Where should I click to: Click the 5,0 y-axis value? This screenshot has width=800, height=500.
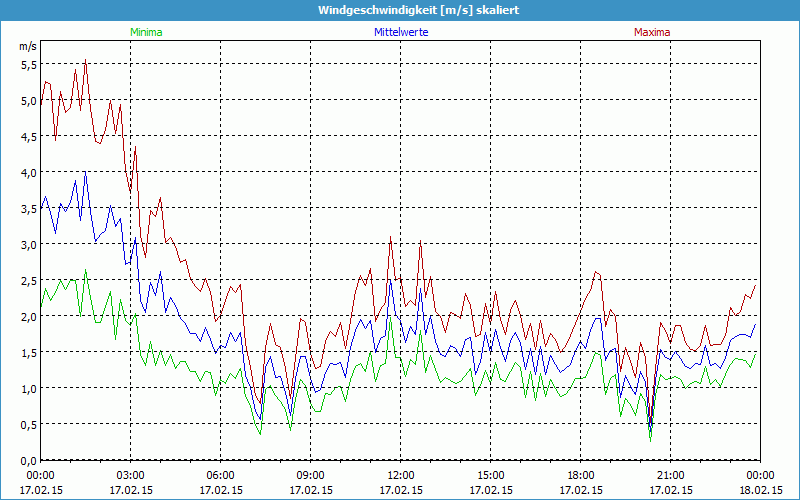pyautogui.click(x=29, y=100)
